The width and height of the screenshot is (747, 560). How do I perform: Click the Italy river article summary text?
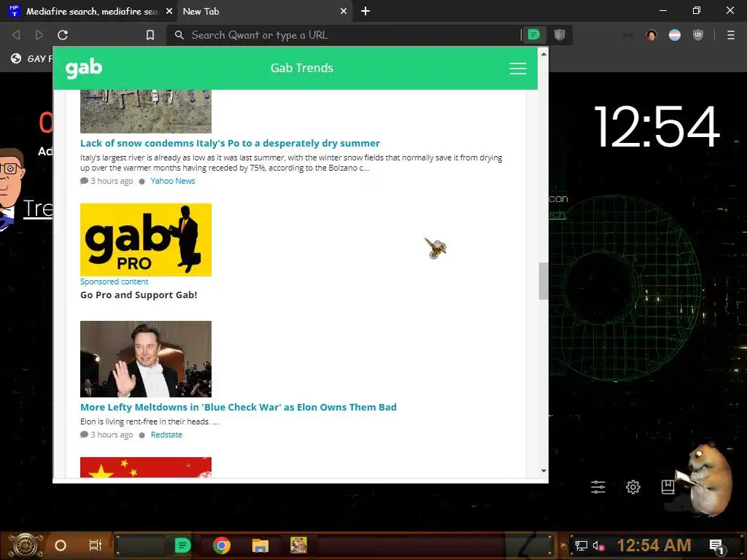coord(291,163)
